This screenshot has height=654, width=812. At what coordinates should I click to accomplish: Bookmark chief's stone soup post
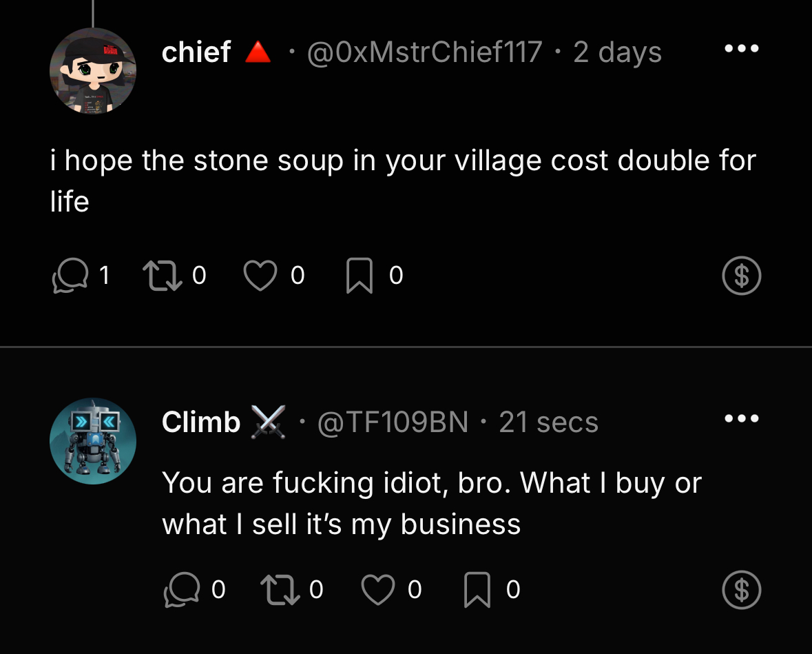tap(360, 276)
